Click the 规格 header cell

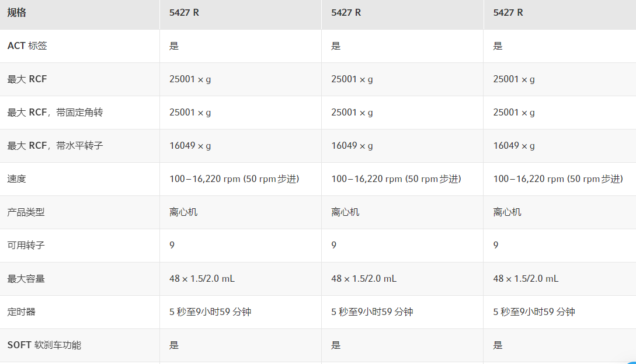pos(17,13)
